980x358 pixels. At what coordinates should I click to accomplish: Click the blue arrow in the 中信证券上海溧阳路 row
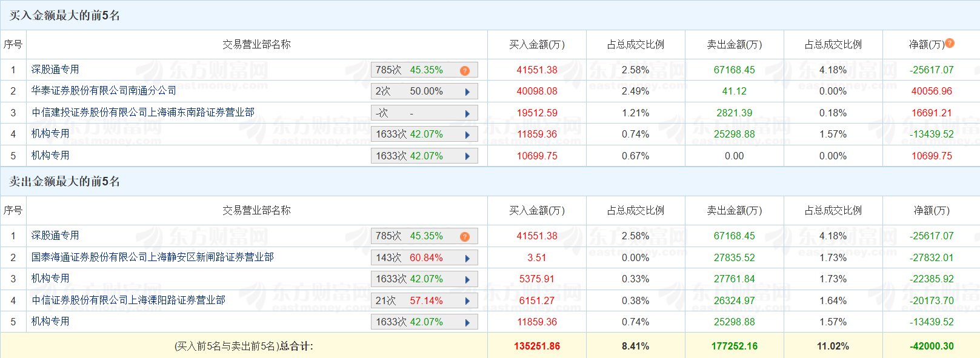[467, 301]
